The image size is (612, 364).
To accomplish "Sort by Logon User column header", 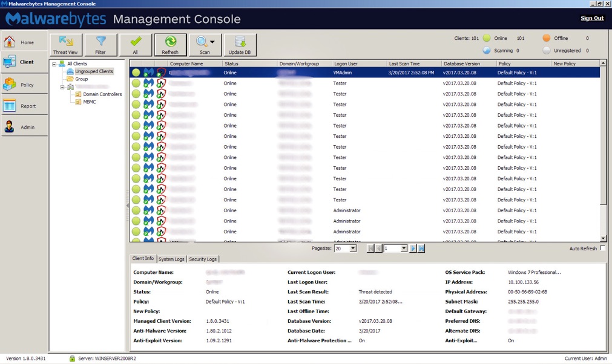I will pyautogui.click(x=359, y=63).
